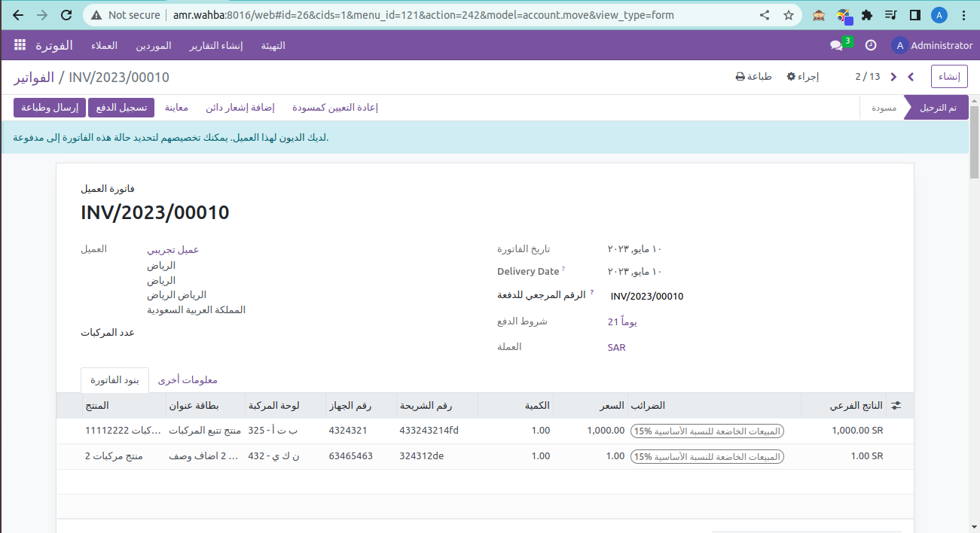Bookmark this page with star icon

pos(789,15)
